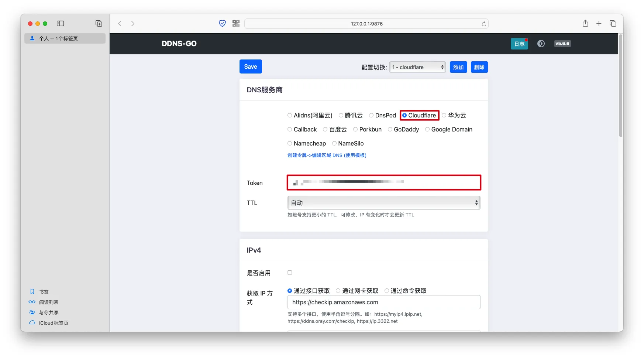Click the DDNS-GO title
The width and height of the screenshot is (644, 359).
(179, 44)
